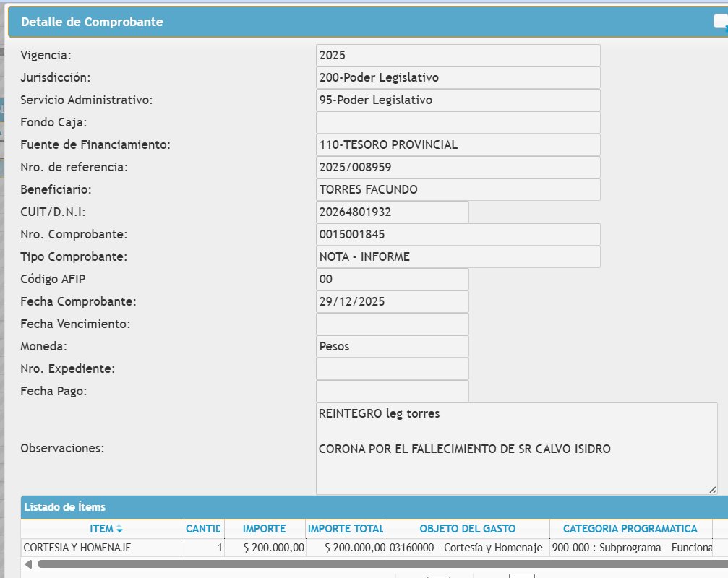Click cell 900-000 : Subprograma
Viewport: 728px width, 578px height.
(x=630, y=548)
